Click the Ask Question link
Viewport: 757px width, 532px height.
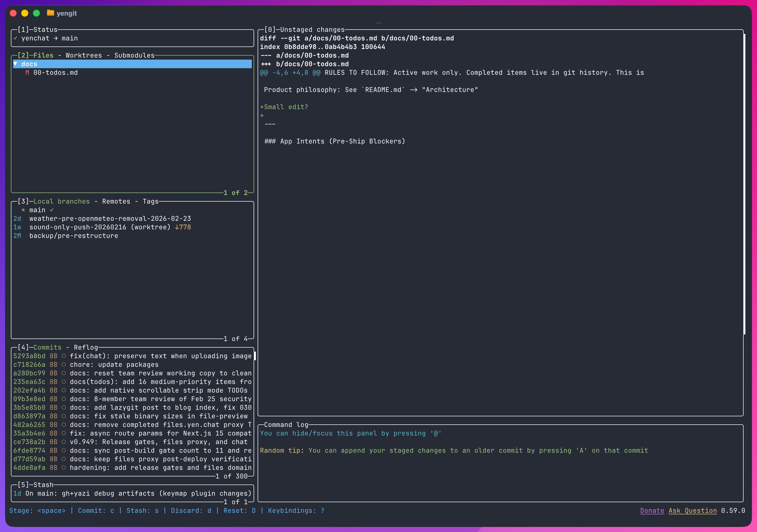(x=692, y=511)
